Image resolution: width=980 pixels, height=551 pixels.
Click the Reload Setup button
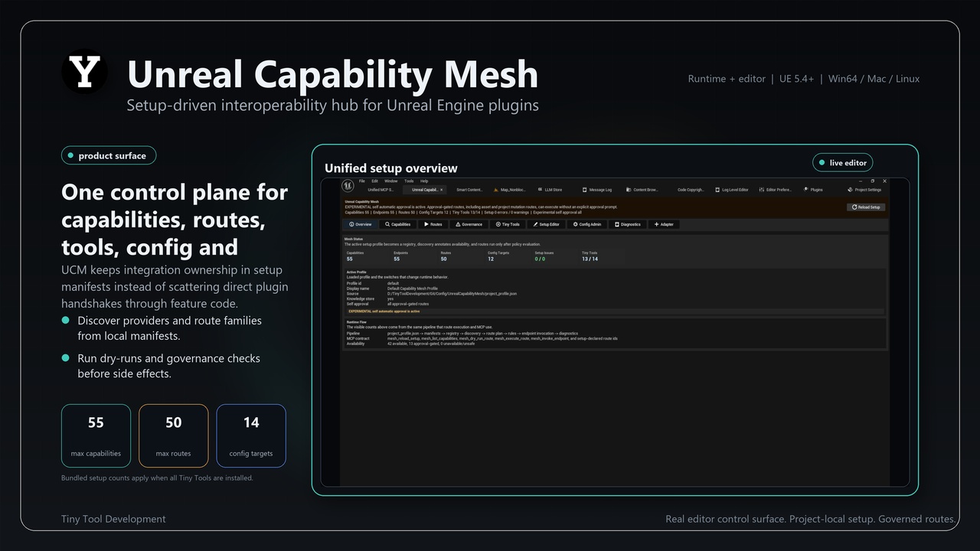coord(866,207)
